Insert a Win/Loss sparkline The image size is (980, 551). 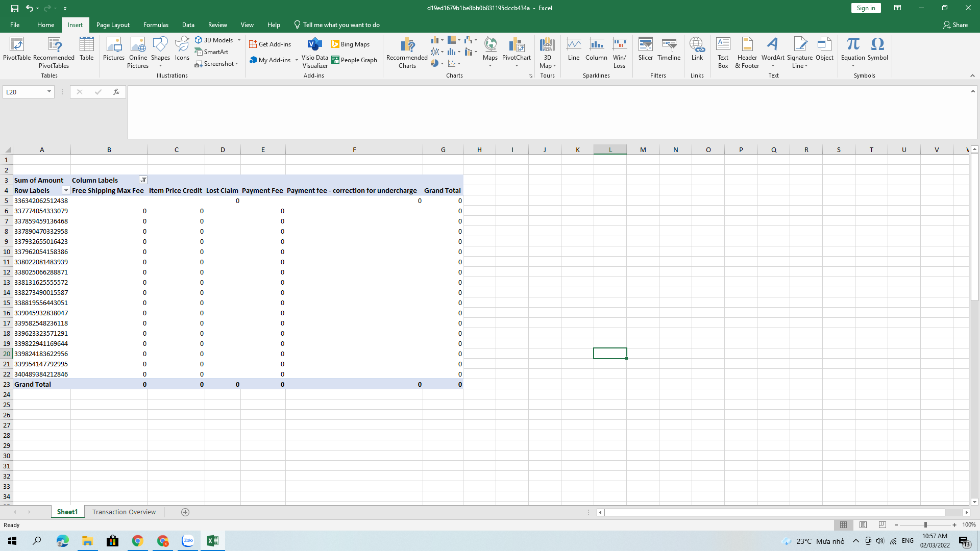coord(619,52)
